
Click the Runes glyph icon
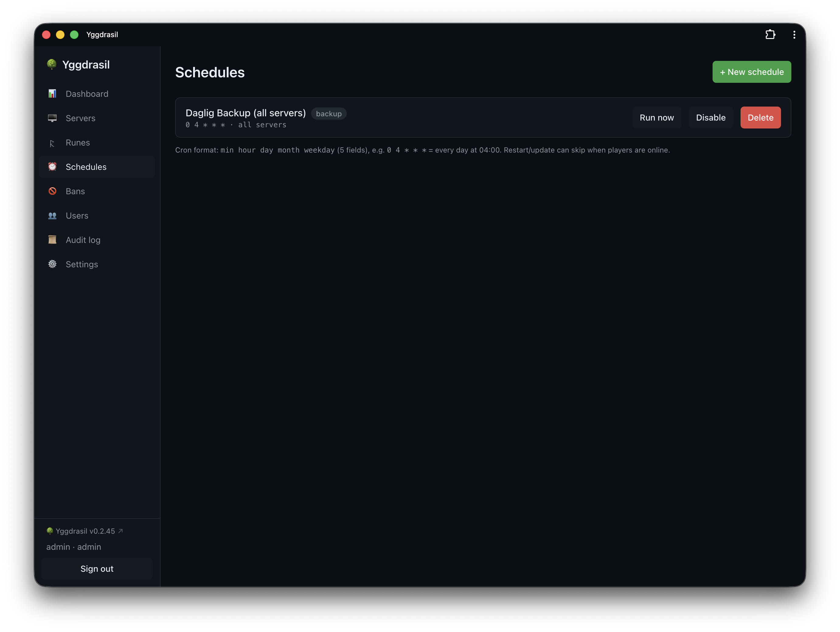[52, 143]
